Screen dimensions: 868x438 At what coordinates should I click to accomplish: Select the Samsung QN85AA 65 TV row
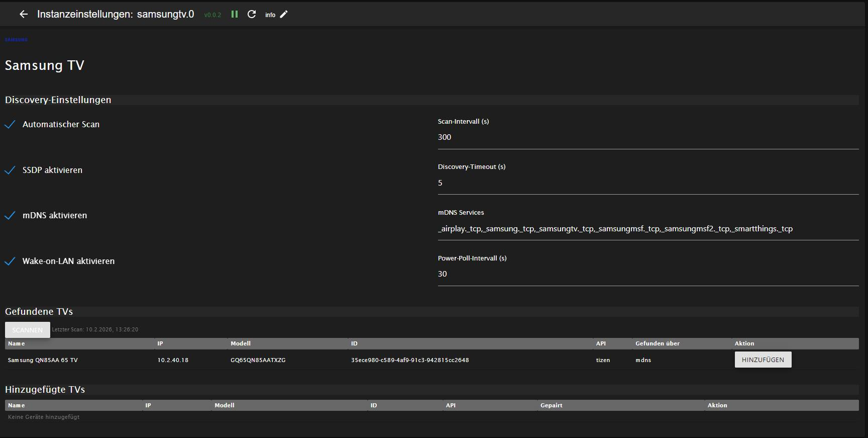tap(43, 360)
